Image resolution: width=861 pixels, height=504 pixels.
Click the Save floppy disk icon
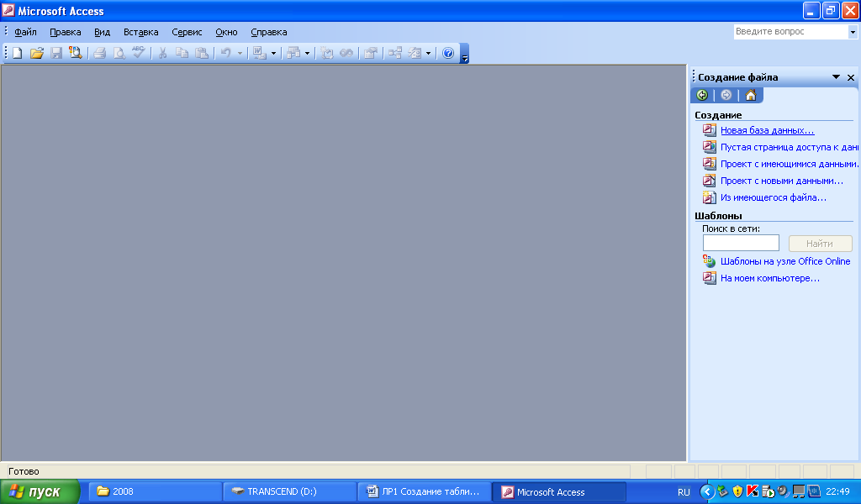pyautogui.click(x=56, y=53)
